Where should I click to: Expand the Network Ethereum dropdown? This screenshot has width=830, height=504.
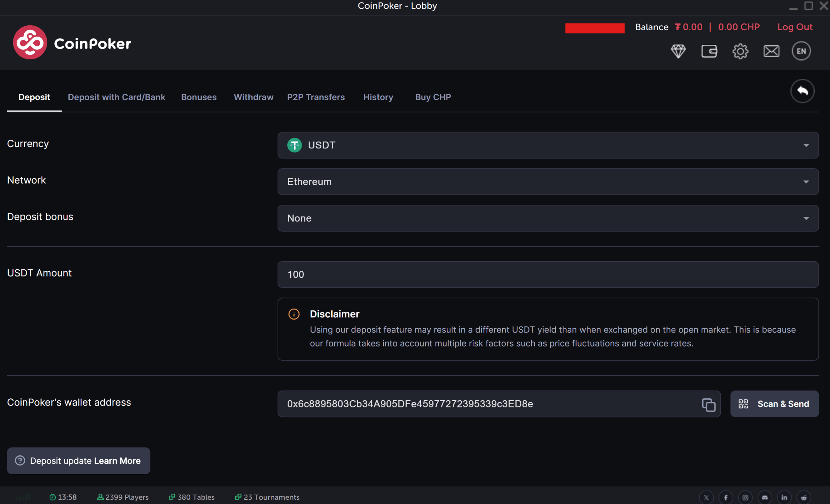click(548, 182)
